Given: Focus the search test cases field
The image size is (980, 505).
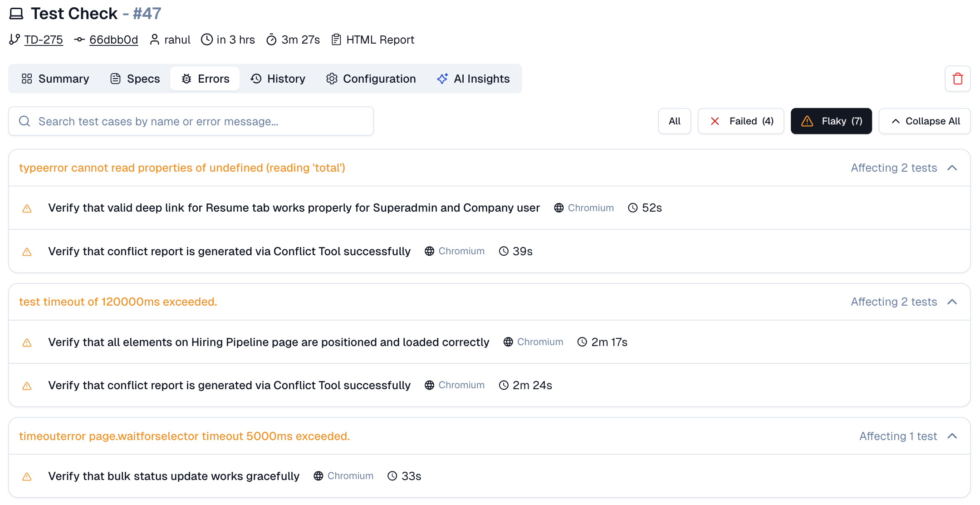Looking at the screenshot, I should (x=200, y=121).
